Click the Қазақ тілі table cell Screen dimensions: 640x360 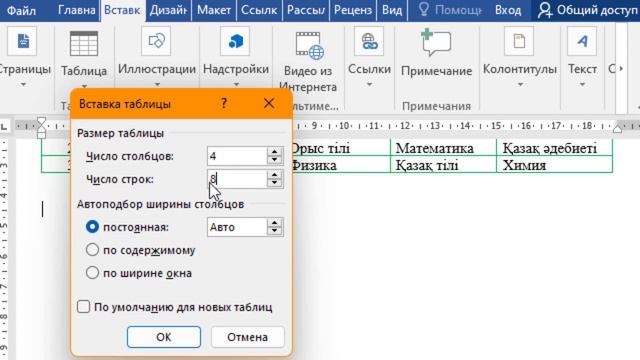tap(443, 165)
